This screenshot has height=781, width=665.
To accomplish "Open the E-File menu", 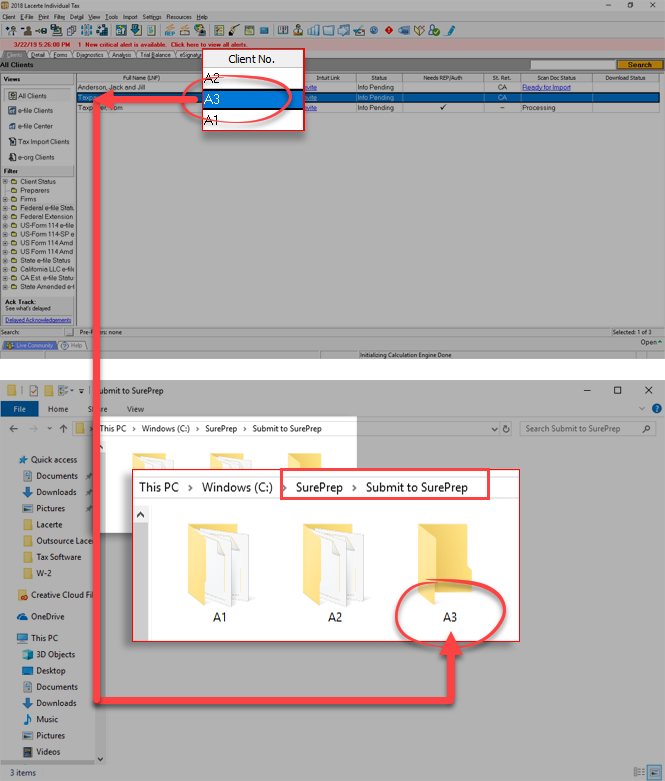I will tap(27, 17).
